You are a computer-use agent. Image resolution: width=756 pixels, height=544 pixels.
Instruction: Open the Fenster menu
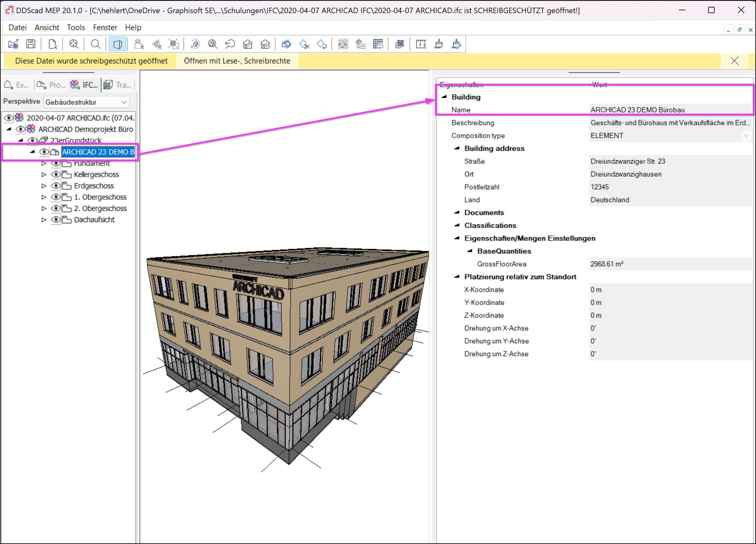pyautogui.click(x=105, y=27)
